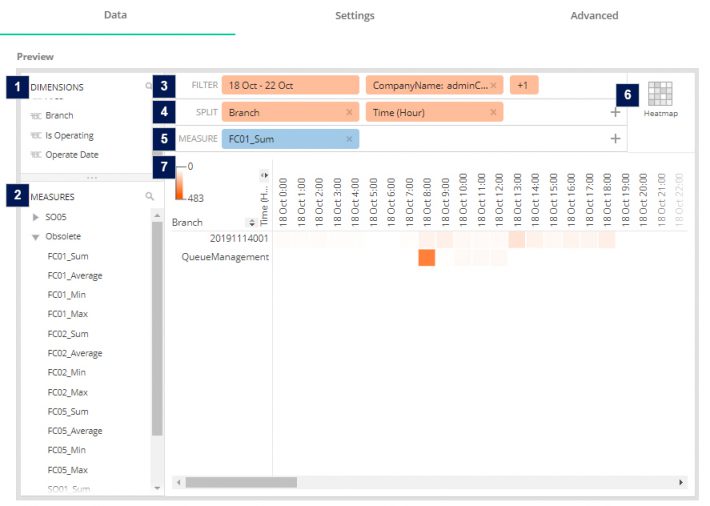Select the FC05_Average measure
The width and height of the screenshot is (710, 506).
pos(75,431)
